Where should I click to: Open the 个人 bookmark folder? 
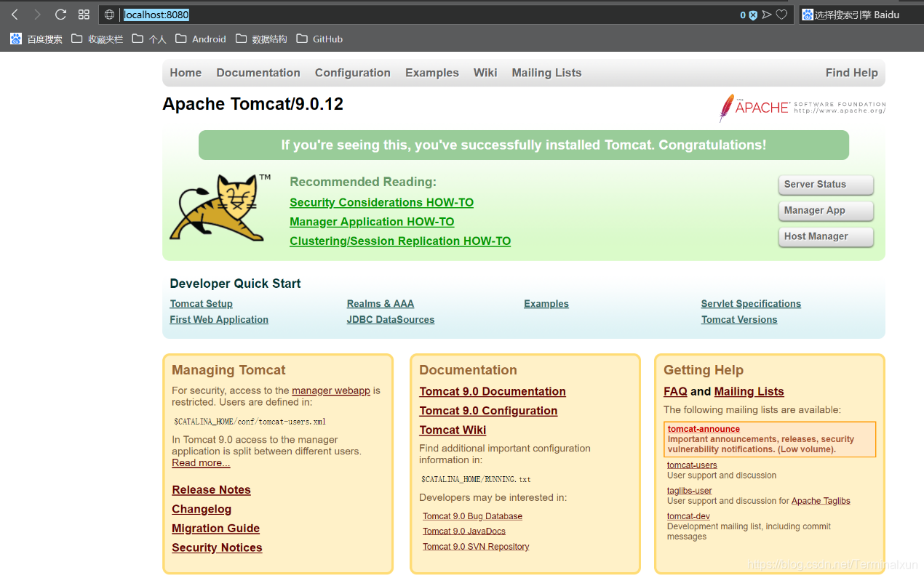(x=149, y=39)
